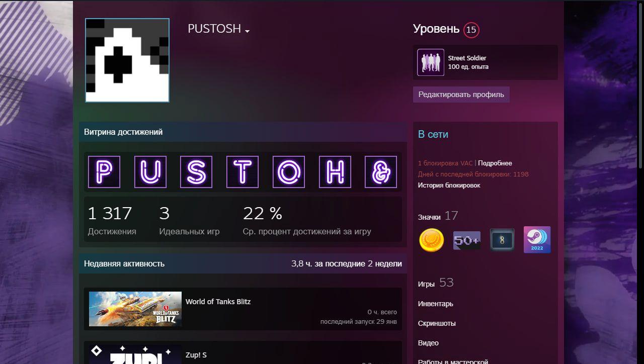
Task: Expand the PUSTOSH username dropdown arrow
Action: 247,31
